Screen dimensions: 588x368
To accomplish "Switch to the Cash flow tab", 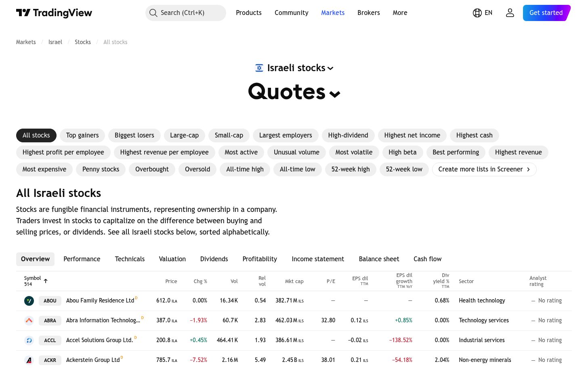I will pos(428,259).
